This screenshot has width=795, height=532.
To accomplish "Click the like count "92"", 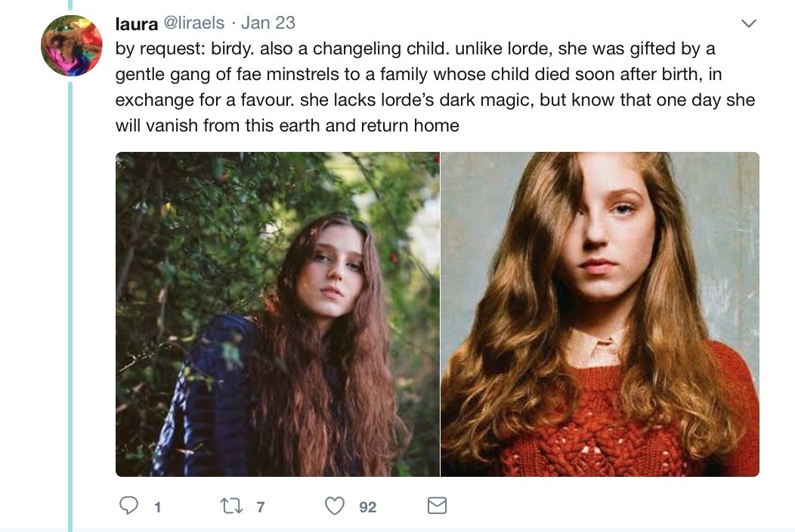I will (367, 507).
